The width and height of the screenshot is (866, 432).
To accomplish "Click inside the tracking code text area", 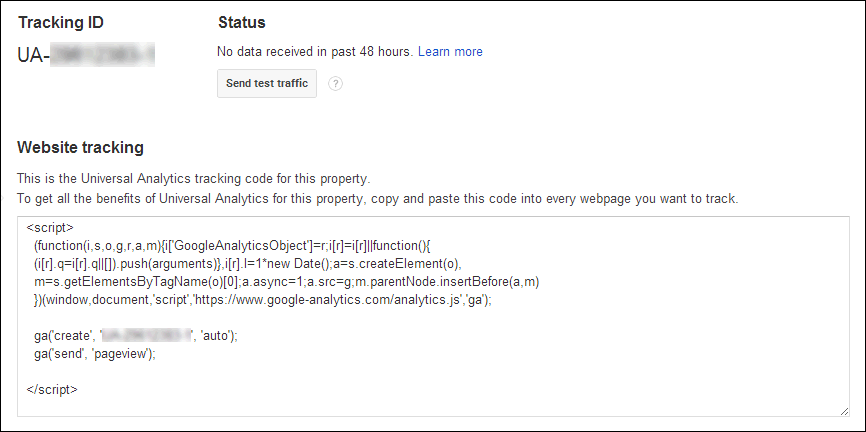I will pos(433,316).
